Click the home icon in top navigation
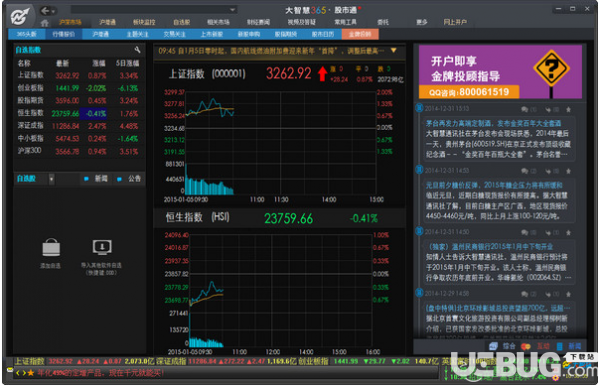 point(44,23)
